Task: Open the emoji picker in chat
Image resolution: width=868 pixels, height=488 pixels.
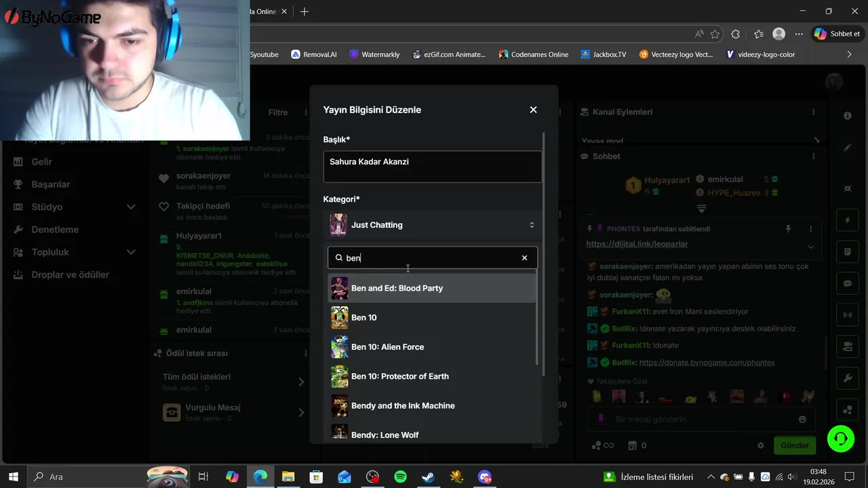Action: pyautogui.click(x=803, y=420)
